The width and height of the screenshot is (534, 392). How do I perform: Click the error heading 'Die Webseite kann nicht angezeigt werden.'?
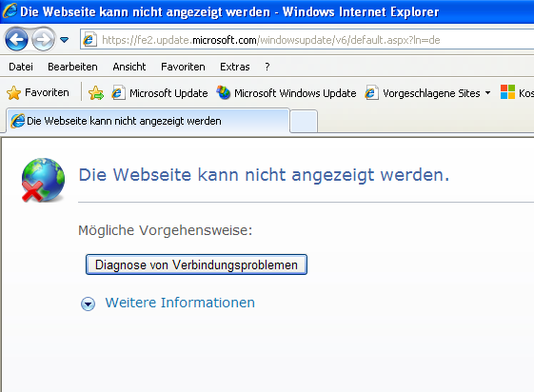pos(264,175)
